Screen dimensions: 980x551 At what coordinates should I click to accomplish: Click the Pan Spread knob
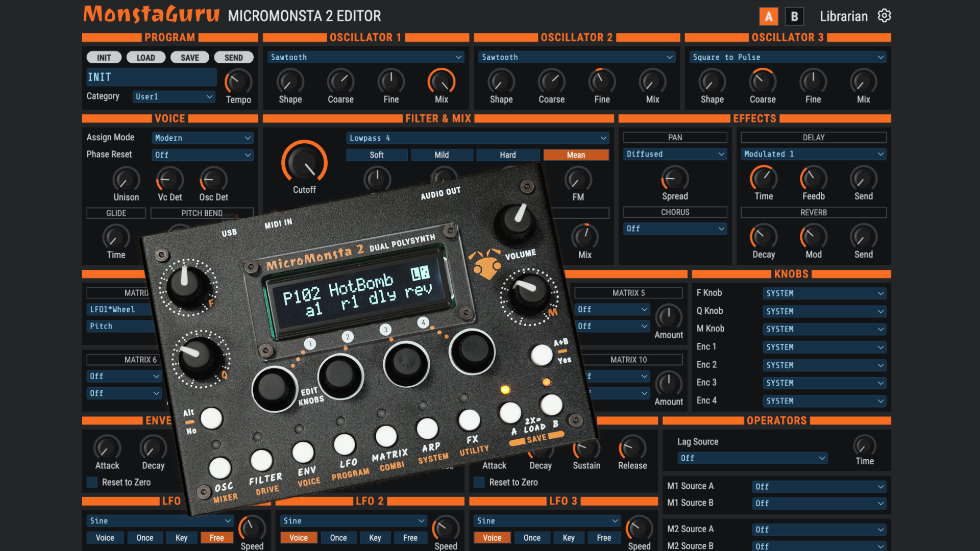click(x=675, y=179)
